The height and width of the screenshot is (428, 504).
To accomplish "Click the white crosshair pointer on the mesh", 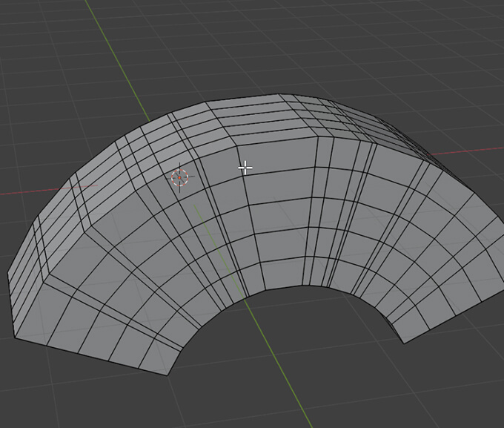I will [245, 168].
